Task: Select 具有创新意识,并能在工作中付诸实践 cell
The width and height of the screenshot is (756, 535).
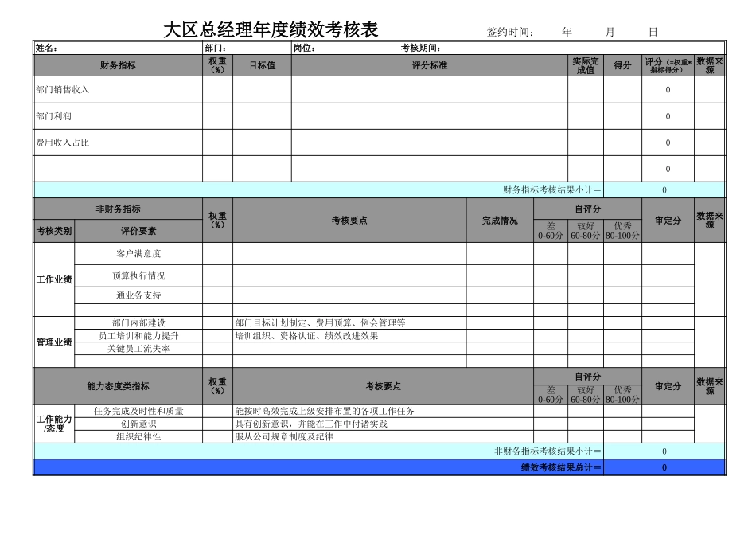Action: point(384,424)
